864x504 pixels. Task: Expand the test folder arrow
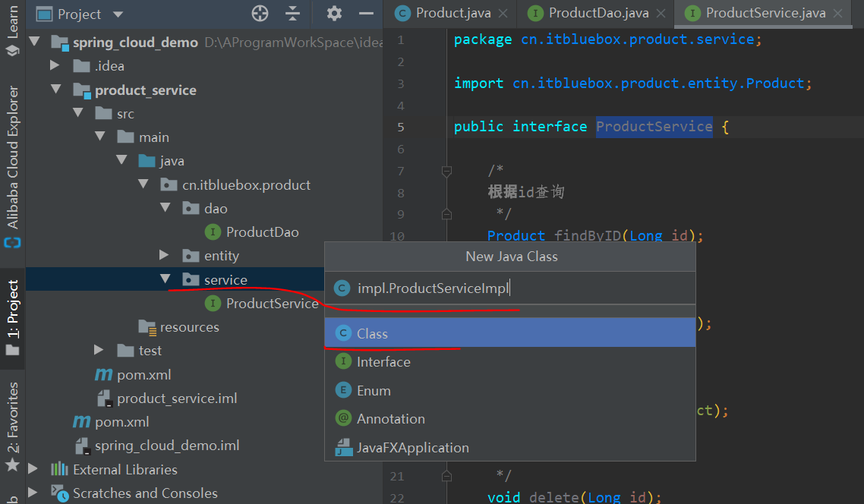(99, 350)
